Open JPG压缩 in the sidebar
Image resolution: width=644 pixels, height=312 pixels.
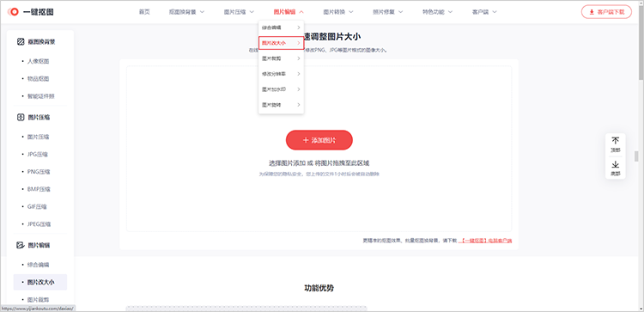click(x=38, y=155)
